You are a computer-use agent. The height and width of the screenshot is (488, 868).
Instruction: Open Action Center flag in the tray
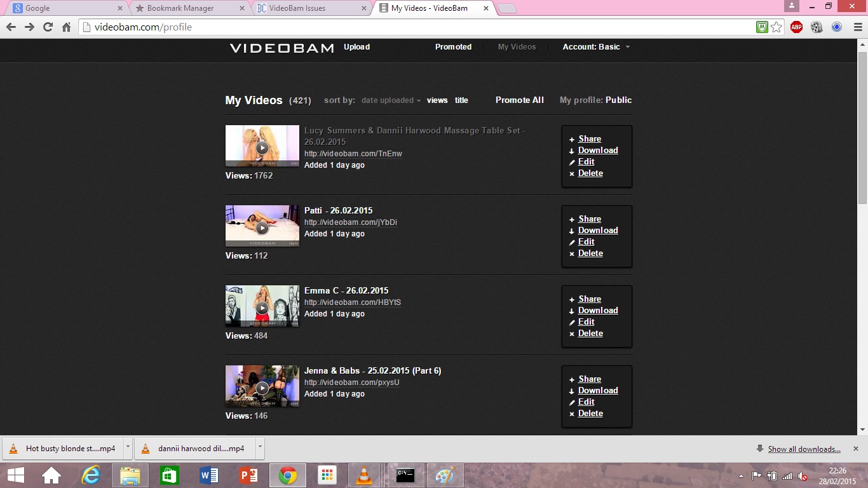(x=756, y=476)
